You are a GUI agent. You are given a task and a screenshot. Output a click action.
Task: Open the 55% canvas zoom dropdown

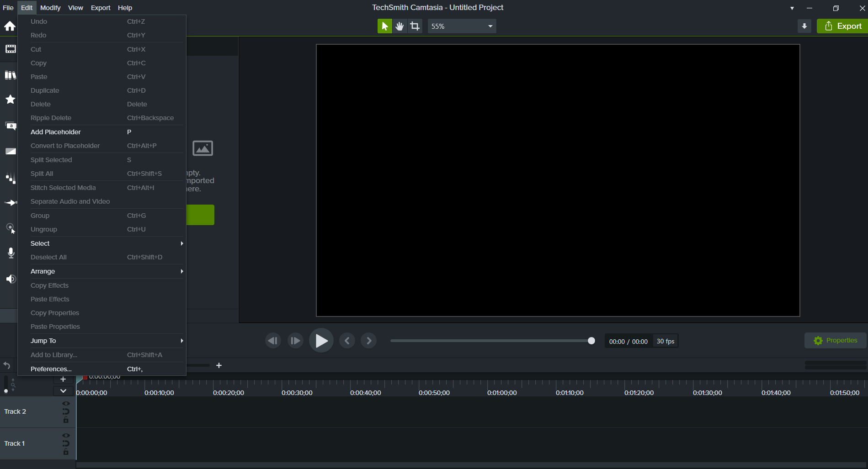click(x=462, y=26)
